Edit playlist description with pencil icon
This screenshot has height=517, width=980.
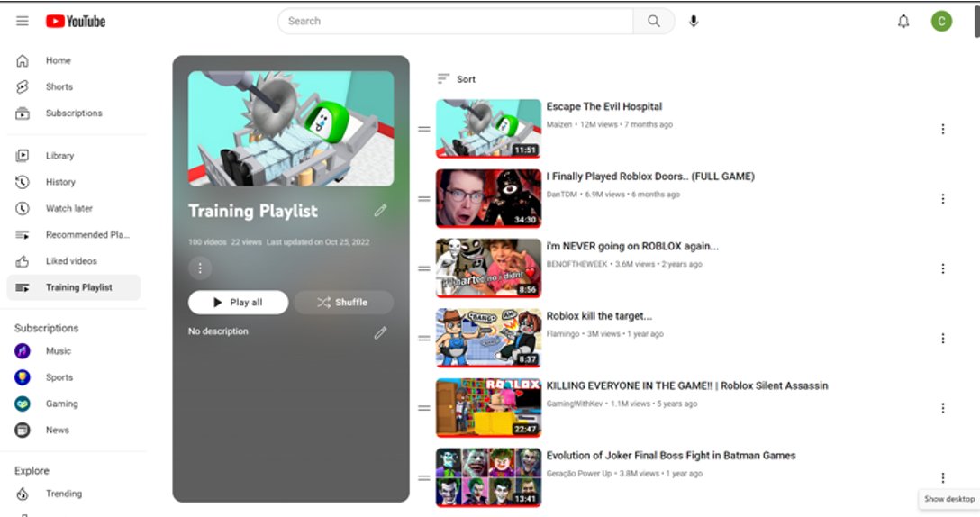[x=380, y=332]
